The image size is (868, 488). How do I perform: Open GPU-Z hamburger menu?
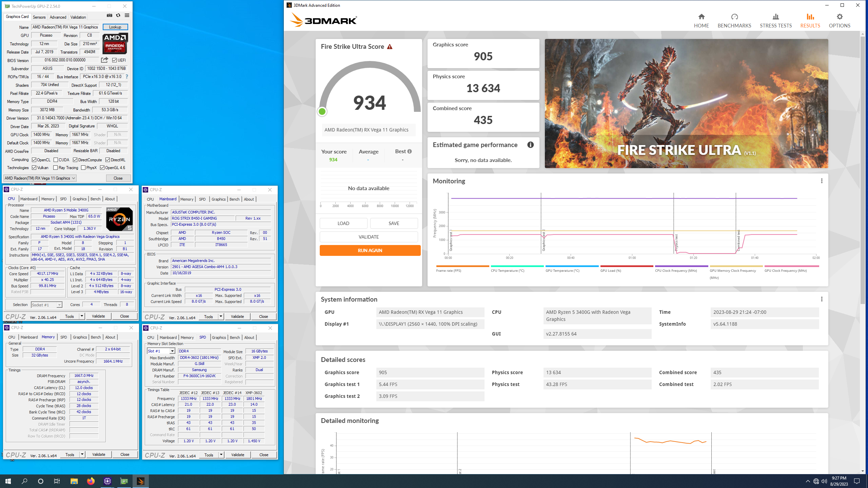[x=127, y=16]
